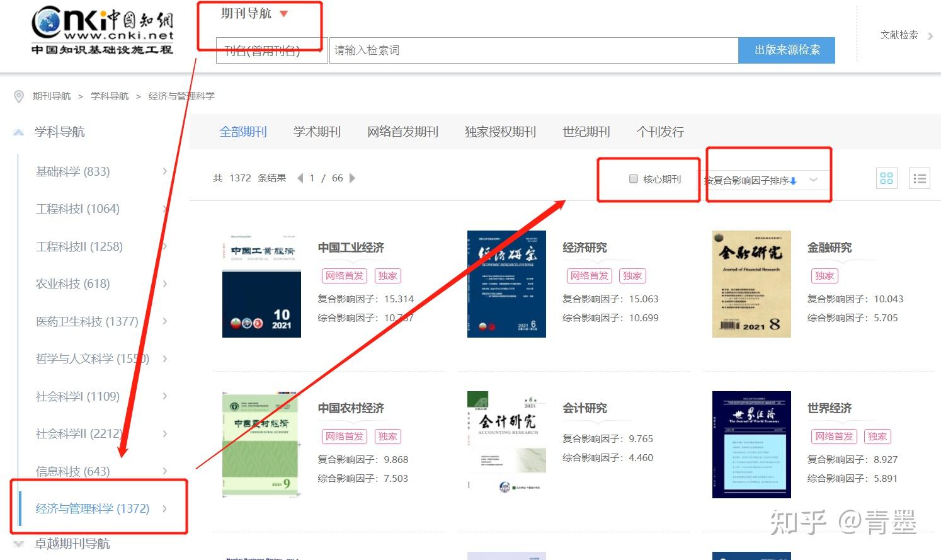Image resolution: width=941 pixels, height=560 pixels.
Task: Enable the 核心期刊 checkbox
Action: coord(634,179)
